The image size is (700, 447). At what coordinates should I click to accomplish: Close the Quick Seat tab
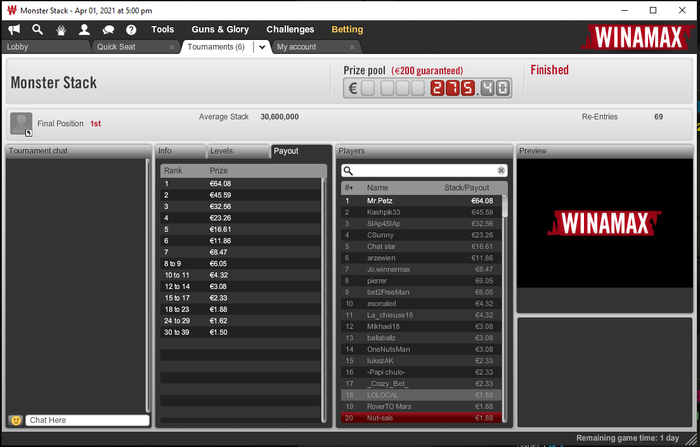pyautogui.click(x=172, y=47)
